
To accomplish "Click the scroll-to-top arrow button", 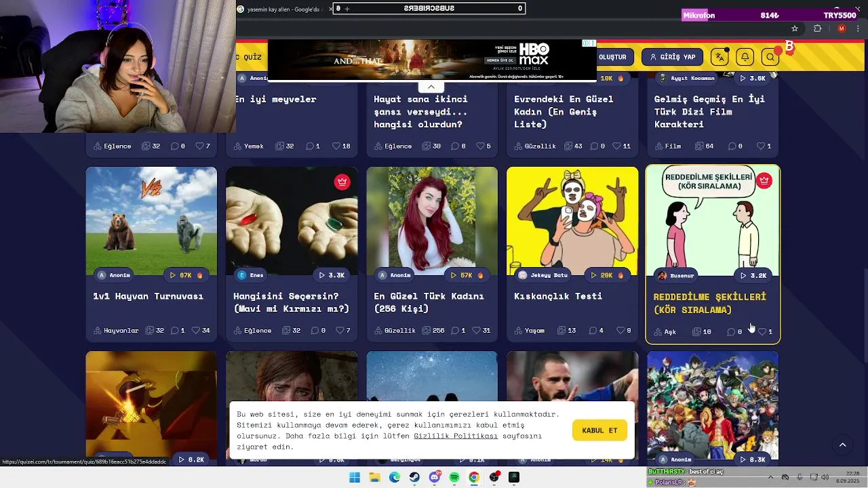I will (x=842, y=445).
